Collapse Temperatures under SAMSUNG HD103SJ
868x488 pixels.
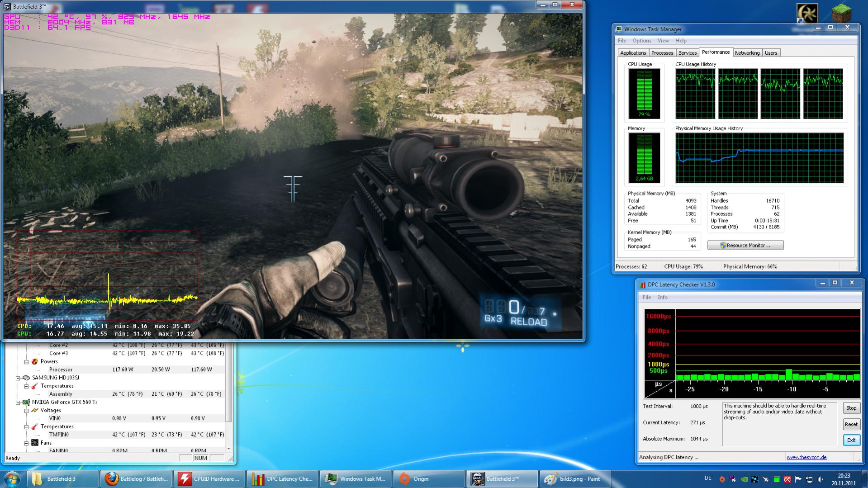pyautogui.click(x=26, y=386)
